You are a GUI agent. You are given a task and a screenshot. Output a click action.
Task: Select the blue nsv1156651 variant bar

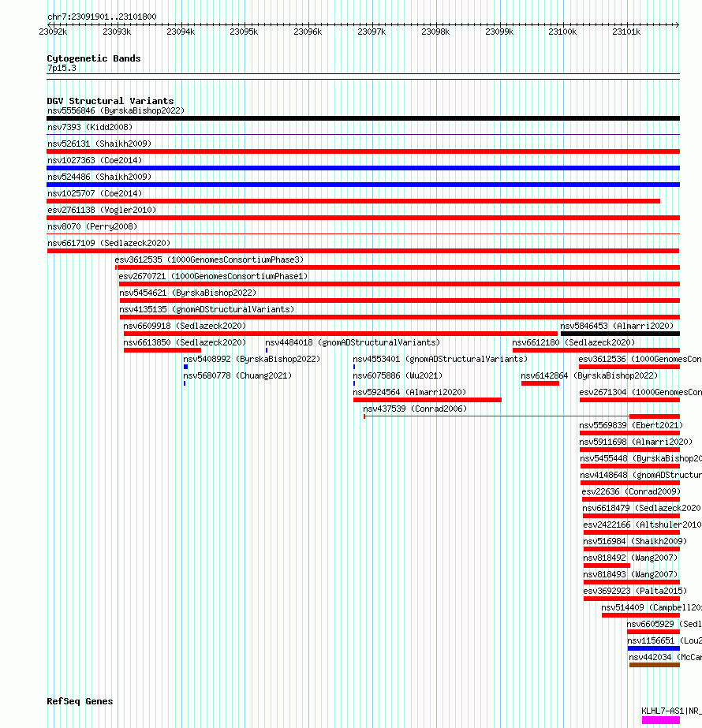(654, 648)
